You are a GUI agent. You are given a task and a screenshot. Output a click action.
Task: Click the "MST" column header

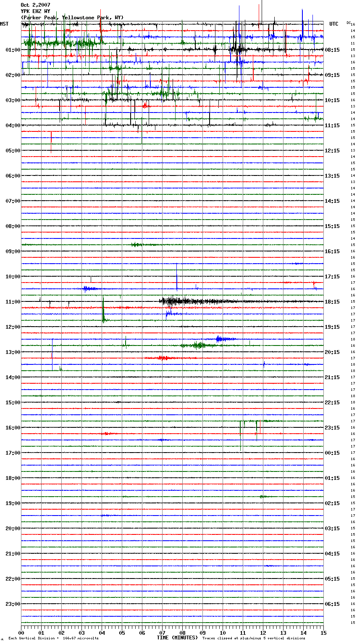pos(4,24)
